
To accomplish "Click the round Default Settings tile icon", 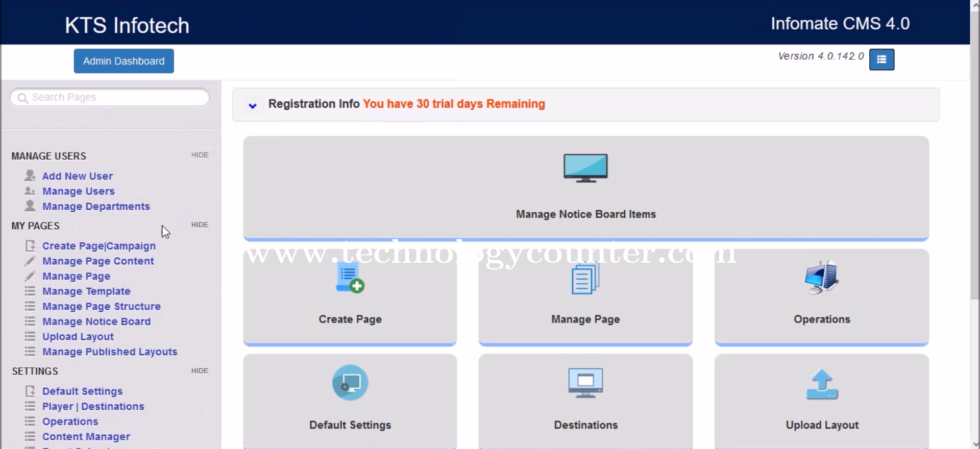I will [x=350, y=383].
